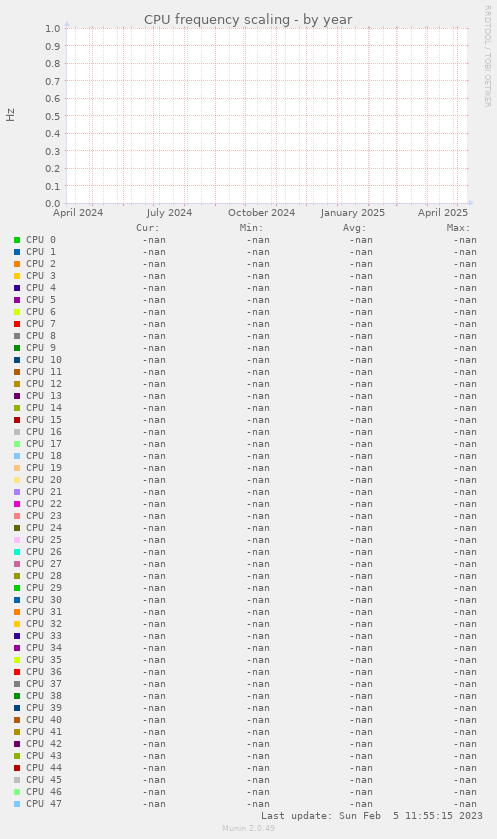Click the dark red swatch for CPU 15
This screenshot has width=497, height=839.
tap(17, 420)
